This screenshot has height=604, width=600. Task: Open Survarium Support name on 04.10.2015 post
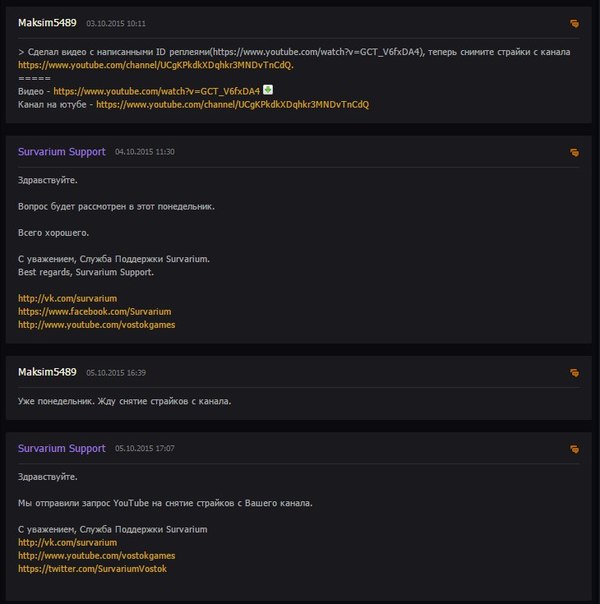61,152
